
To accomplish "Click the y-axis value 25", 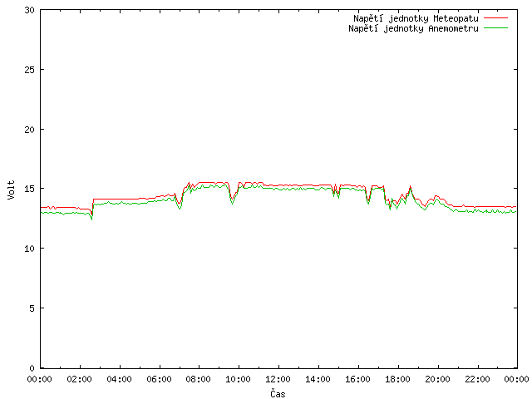I will [x=30, y=70].
